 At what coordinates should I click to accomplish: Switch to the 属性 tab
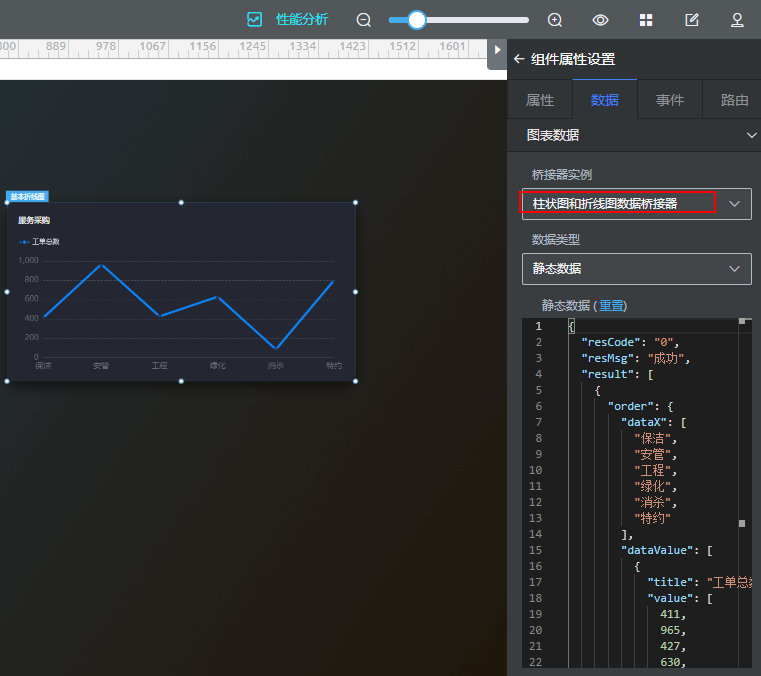pyautogui.click(x=540, y=100)
